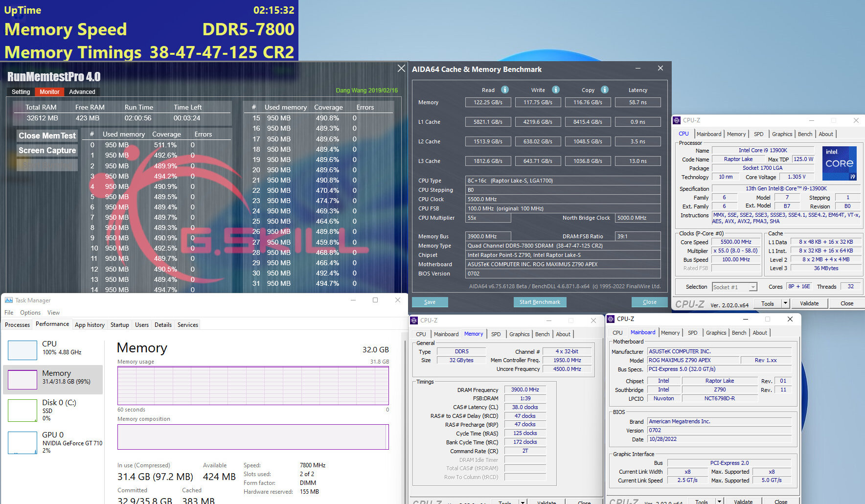865x504 pixels.
Task: Click the info icon beside Copy column
Action: [605, 90]
